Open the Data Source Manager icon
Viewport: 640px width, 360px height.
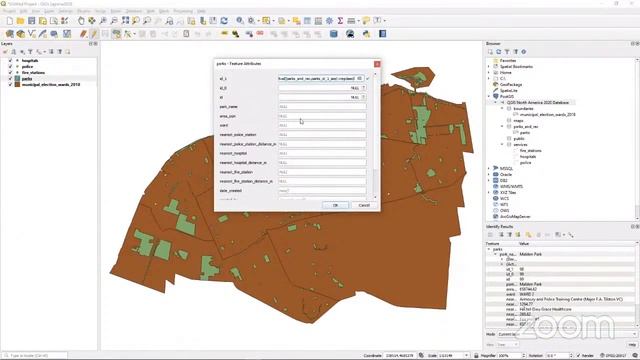click(x=9, y=34)
